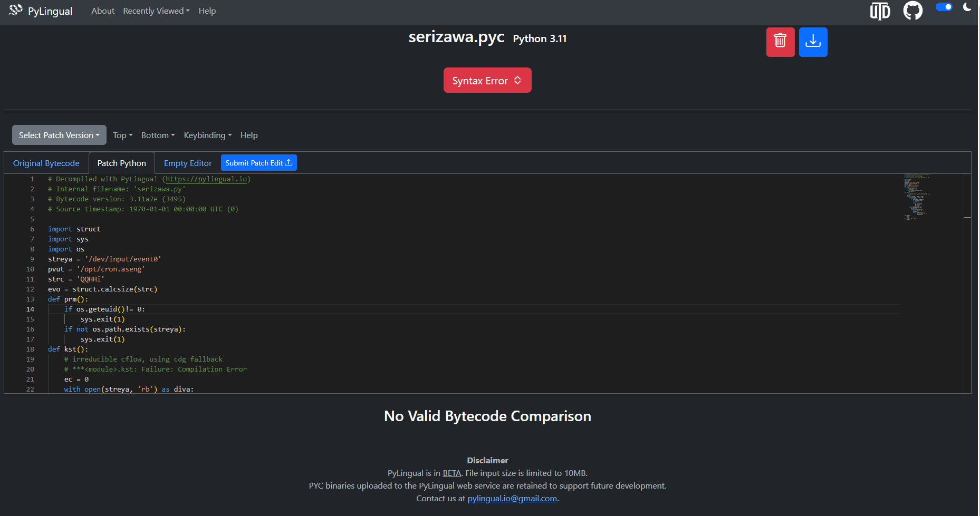This screenshot has width=980, height=516.
Task: Switch to the Empty Editor tab
Action: 188,163
